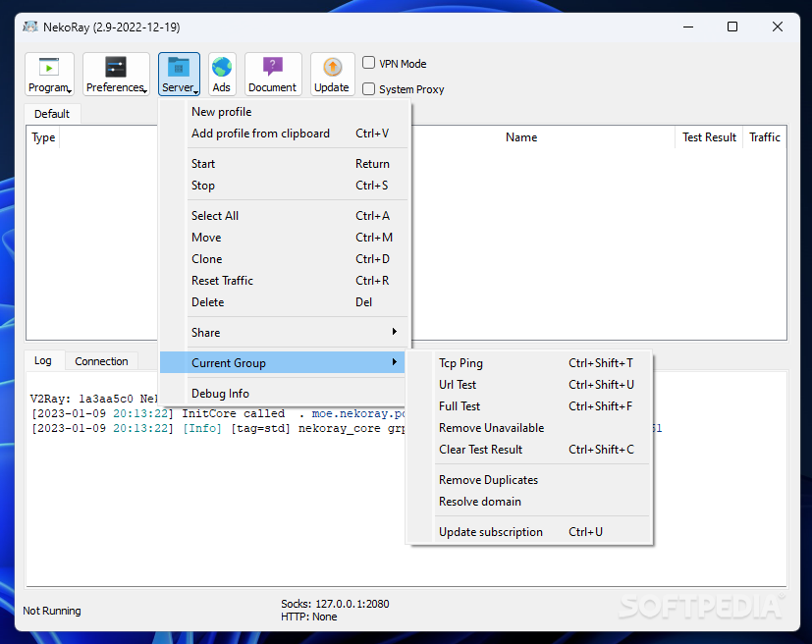
Task: Open the Ads globe button
Action: coord(222,74)
